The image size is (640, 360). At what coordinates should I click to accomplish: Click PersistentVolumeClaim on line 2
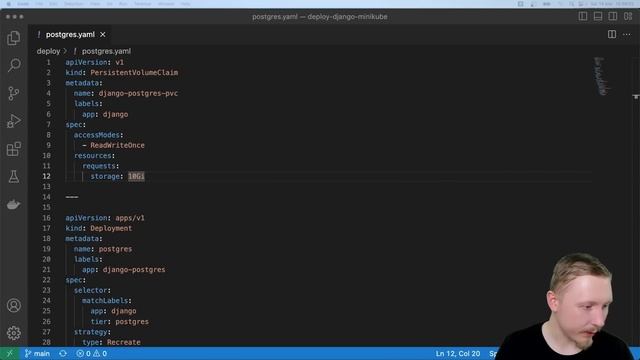[x=134, y=73]
